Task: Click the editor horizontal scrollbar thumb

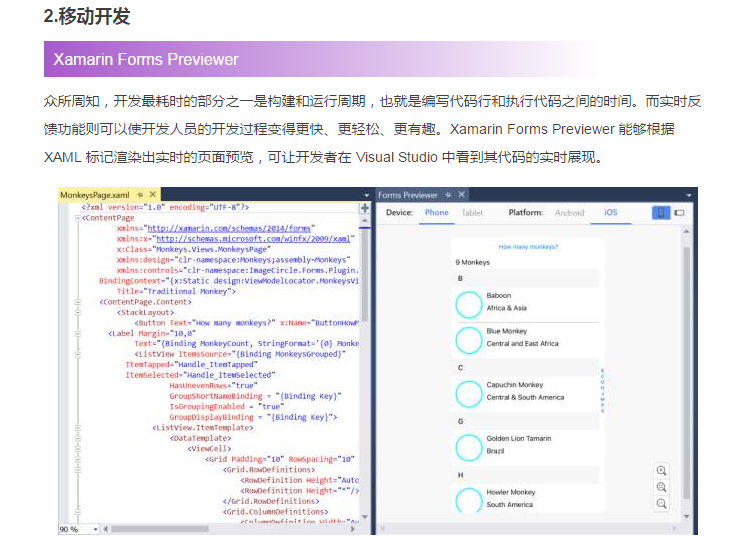Action: pos(159,529)
